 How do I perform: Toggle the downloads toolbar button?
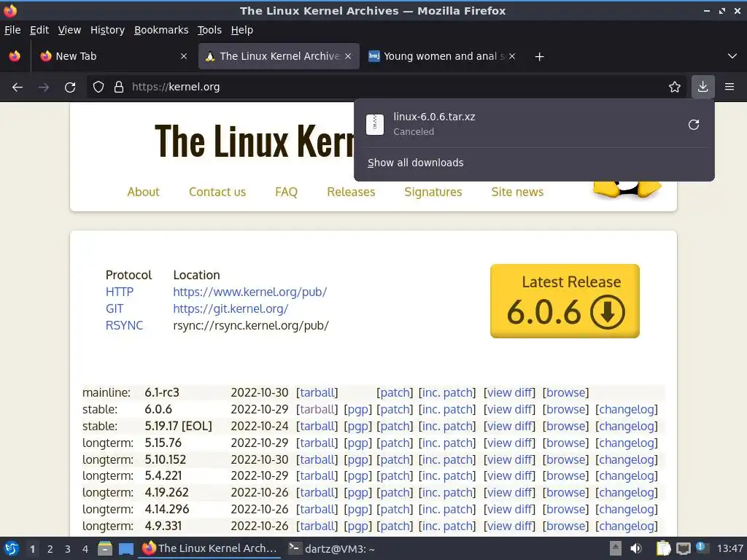[x=703, y=87]
